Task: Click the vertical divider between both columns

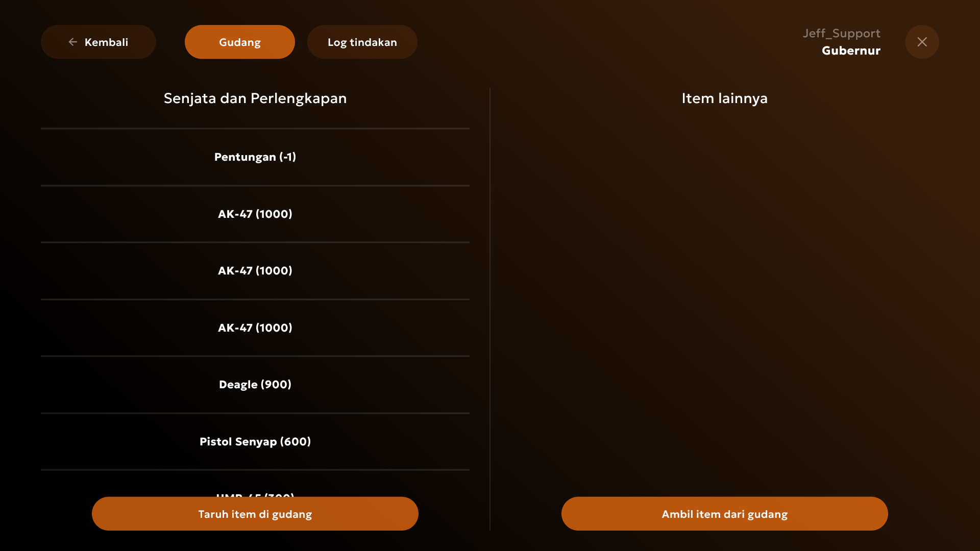Action: pos(490,306)
